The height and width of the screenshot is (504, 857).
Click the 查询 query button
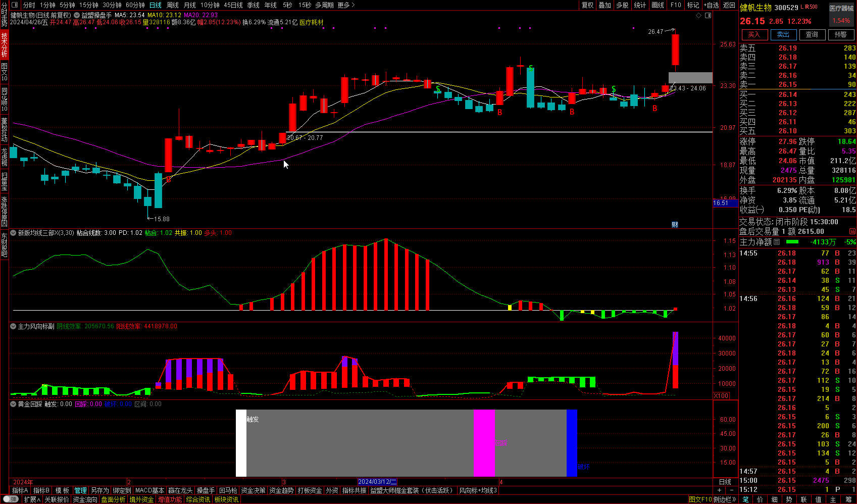(812, 34)
